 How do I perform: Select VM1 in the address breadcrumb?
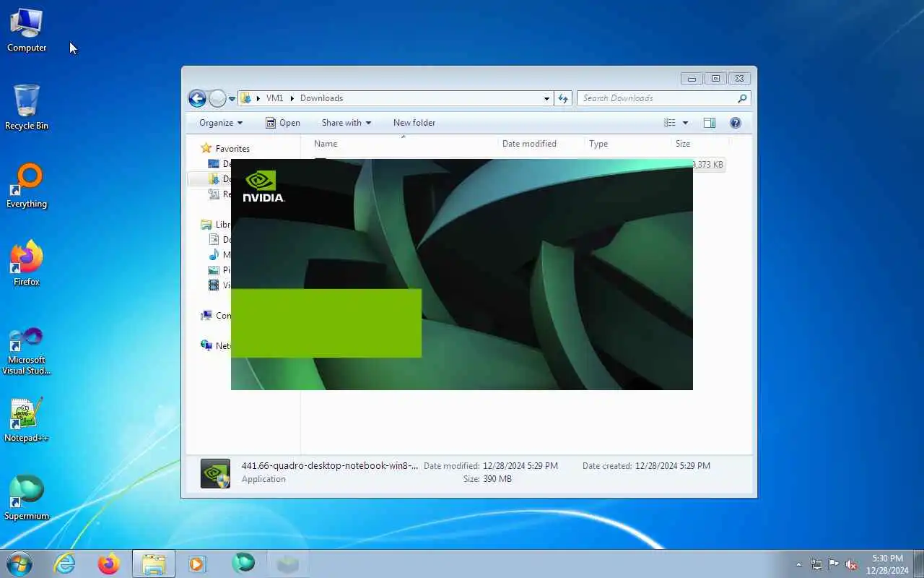pyautogui.click(x=274, y=98)
